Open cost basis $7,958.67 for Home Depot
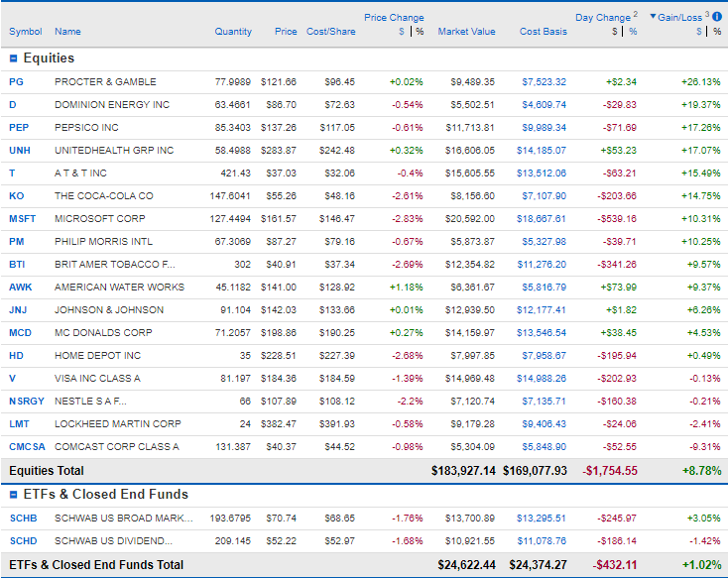The height and width of the screenshot is (578, 728). coord(545,356)
